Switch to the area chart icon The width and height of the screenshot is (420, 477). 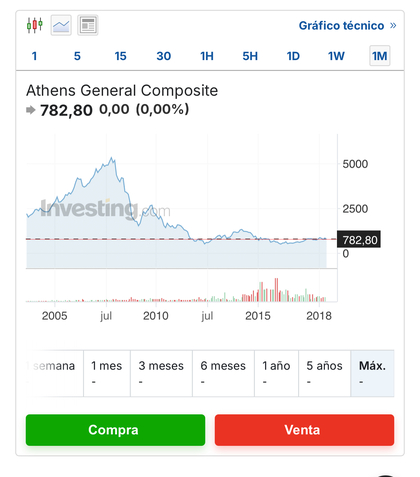pyautogui.click(x=61, y=25)
